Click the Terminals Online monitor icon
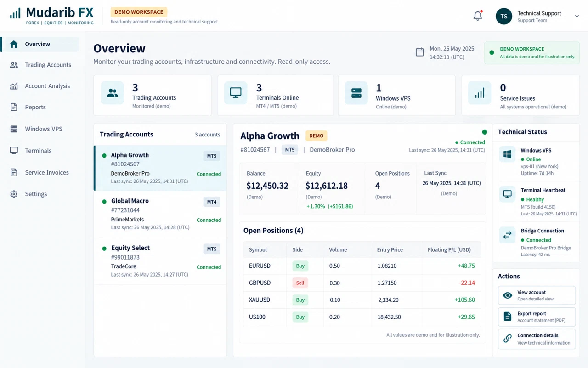This screenshot has height=368, width=588. 236,93
